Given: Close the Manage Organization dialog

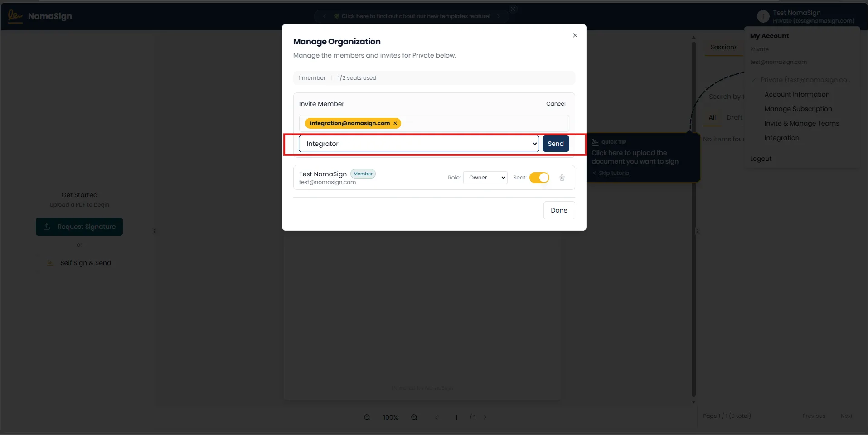Looking at the screenshot, I should click(x=575, y=35).
